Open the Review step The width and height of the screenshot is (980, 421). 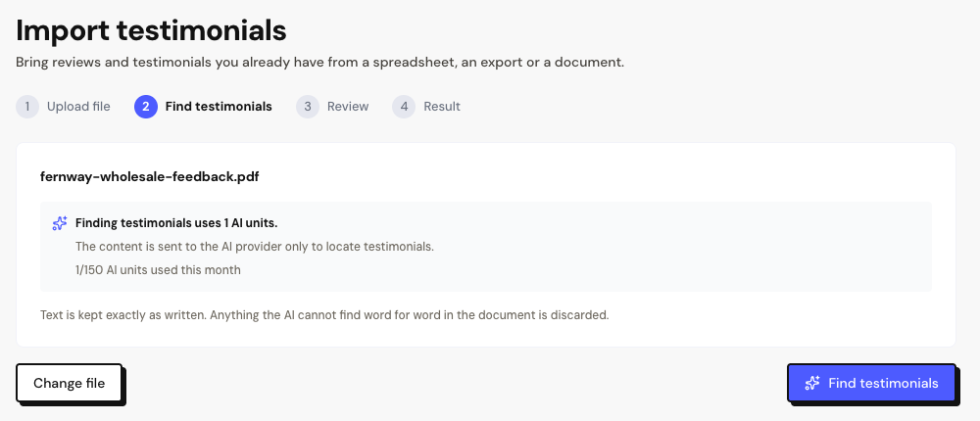tap(332, 107)
